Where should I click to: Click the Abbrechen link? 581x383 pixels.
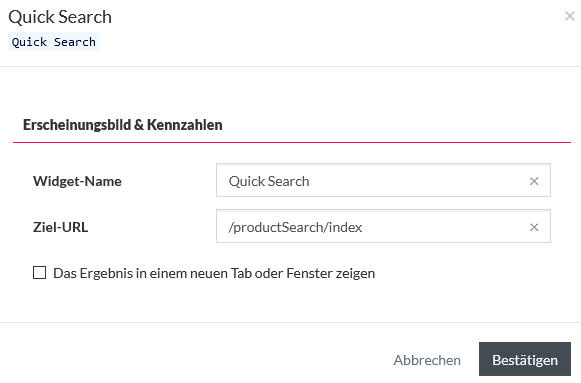[427, 360]
